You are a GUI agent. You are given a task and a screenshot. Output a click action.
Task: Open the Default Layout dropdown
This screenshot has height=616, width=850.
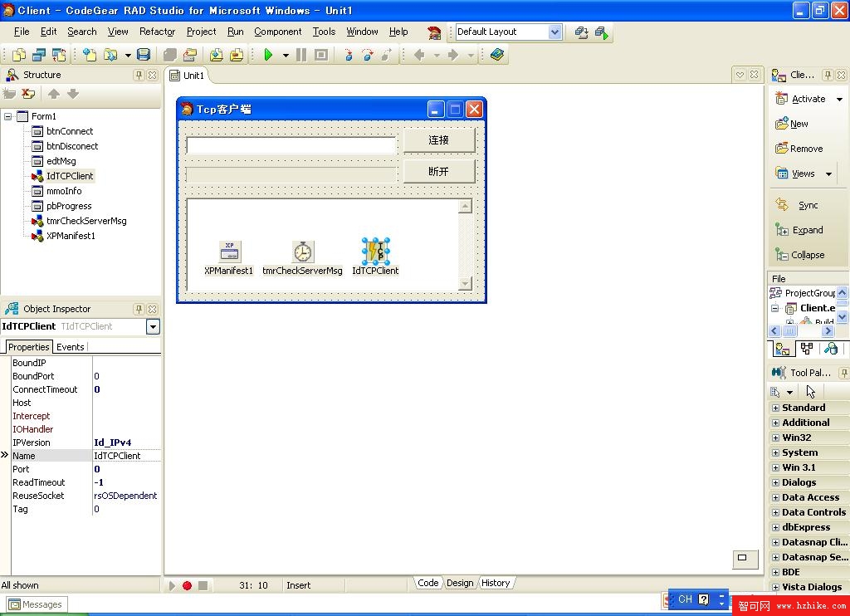pos(554,32)
